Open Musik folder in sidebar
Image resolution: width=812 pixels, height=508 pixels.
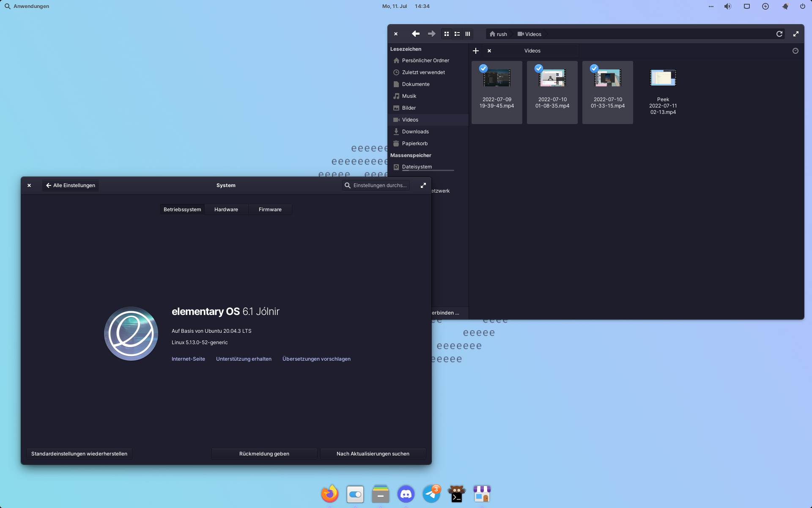(x=428, y=96)
